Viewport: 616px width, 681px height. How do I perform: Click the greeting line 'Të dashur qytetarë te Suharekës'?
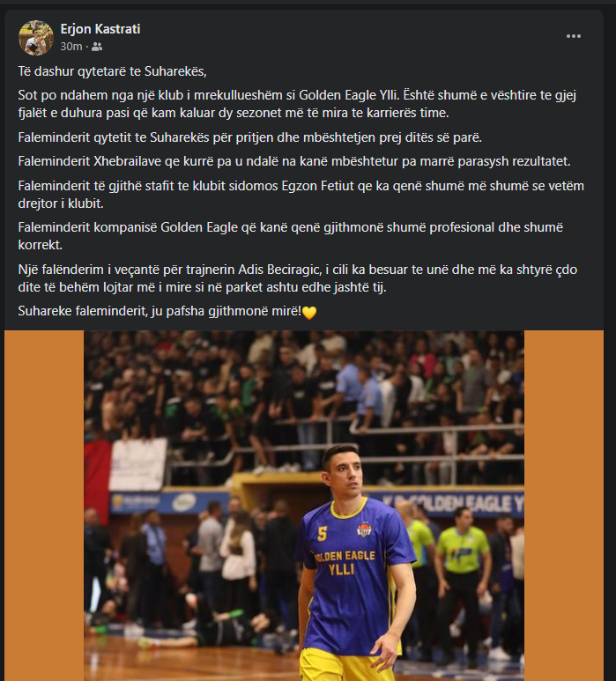(x=113, y=71)
